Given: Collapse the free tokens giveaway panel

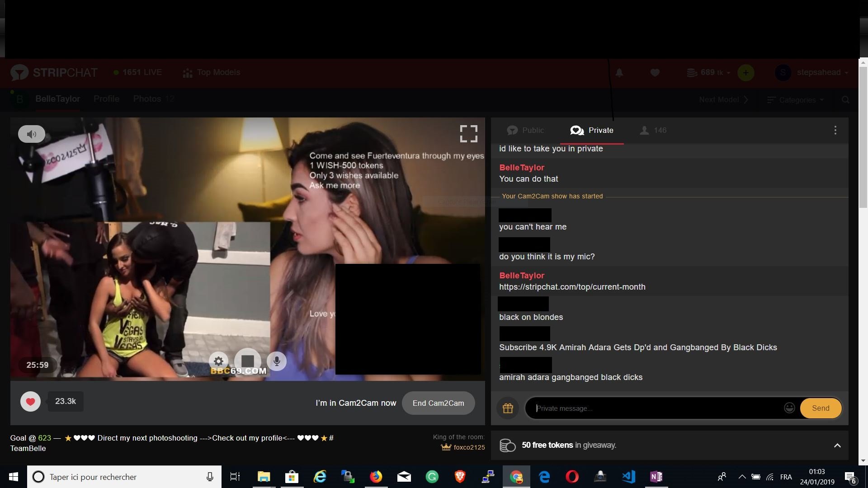Looking at the screenshot, I should tap(837, 446).
